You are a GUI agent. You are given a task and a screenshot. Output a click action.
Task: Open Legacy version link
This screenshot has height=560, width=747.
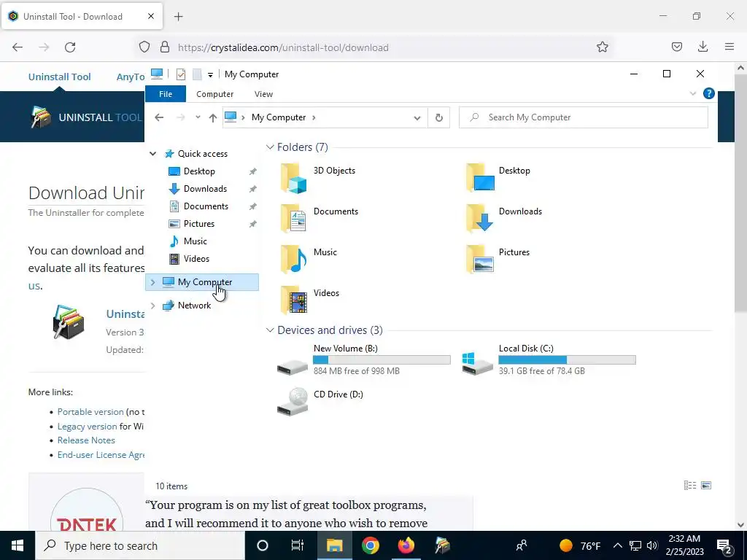click(x=88, y=427)
